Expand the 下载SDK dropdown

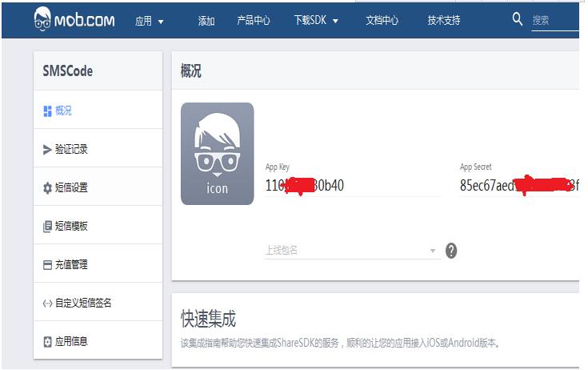316,21
